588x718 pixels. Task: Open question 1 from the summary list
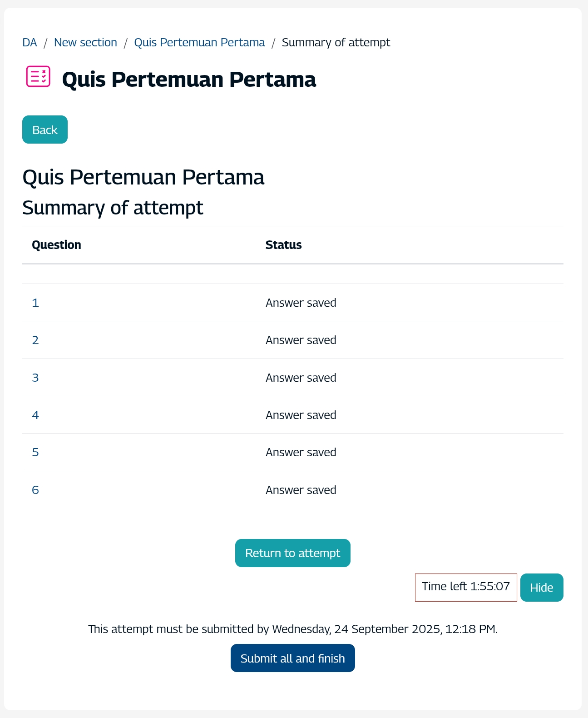click(x=35, y=303)
